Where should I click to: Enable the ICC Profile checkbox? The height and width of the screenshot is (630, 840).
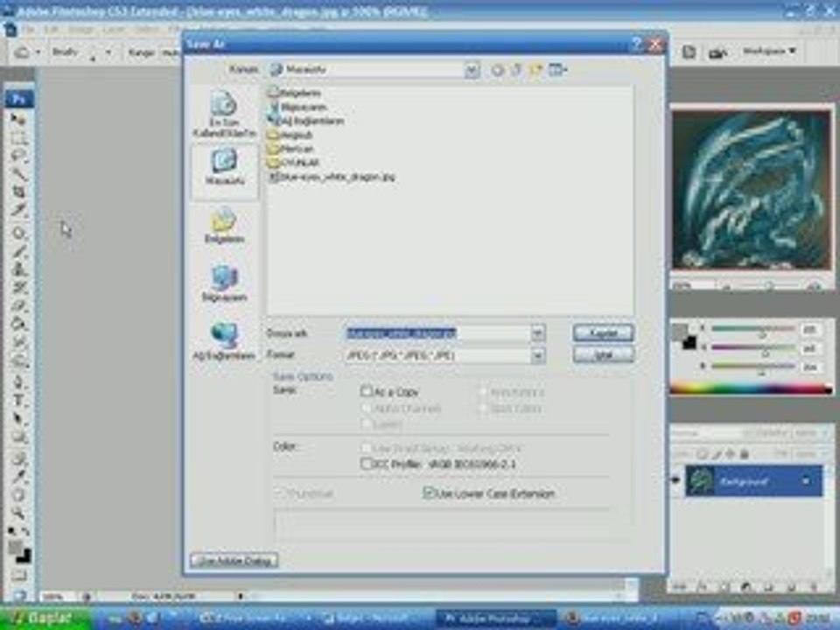tap(367, 464)
